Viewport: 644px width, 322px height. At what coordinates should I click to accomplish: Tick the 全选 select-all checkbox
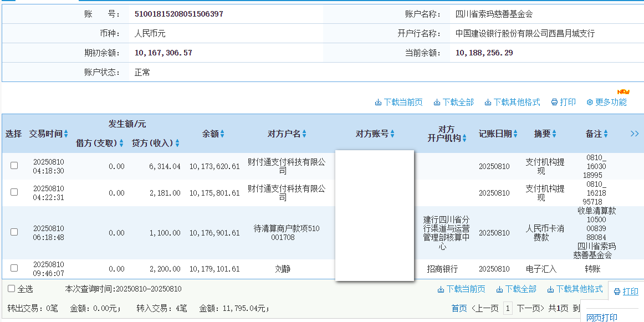click(x=12, y=289)
